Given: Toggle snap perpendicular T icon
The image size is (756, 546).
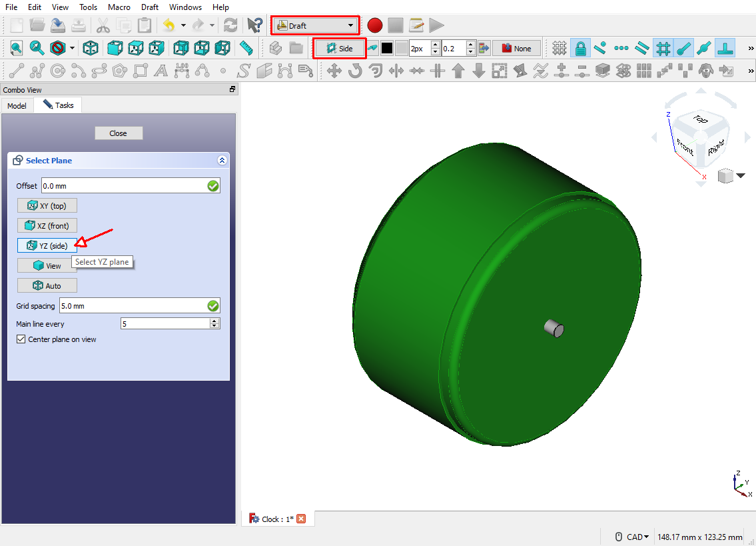Looking at the screenshot, I should [x=725, y=48].
